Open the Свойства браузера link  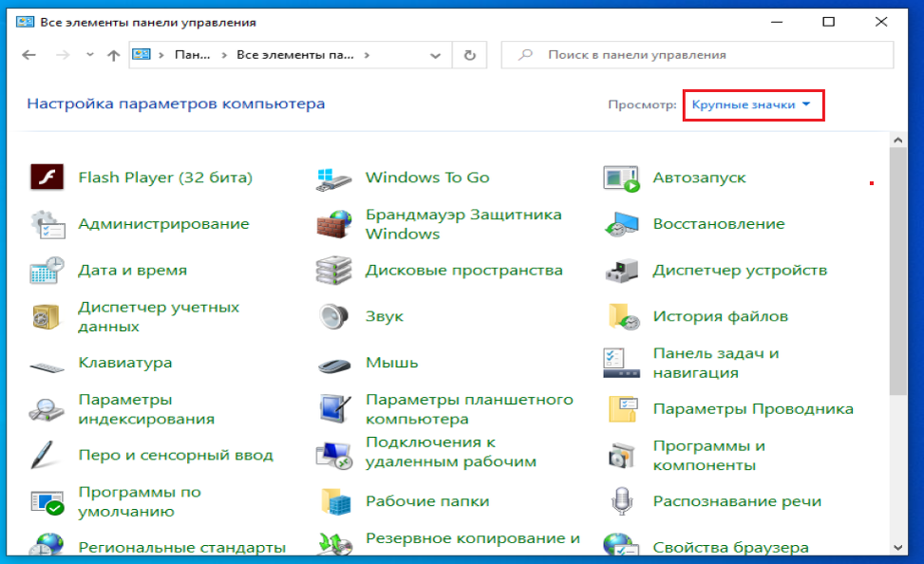730,548
